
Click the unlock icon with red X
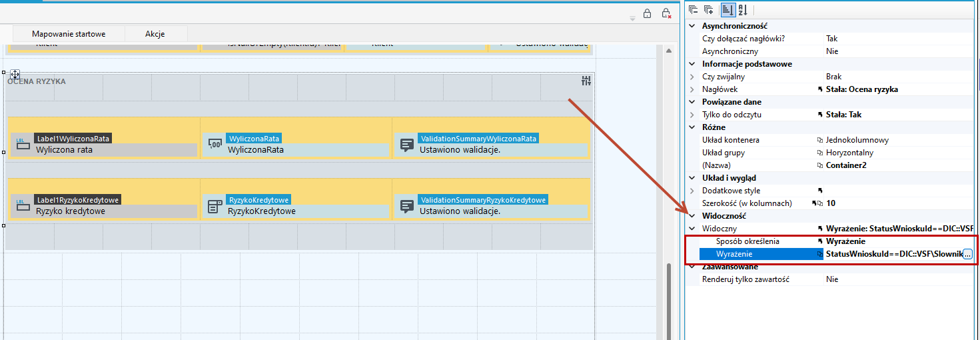(666, 13)
